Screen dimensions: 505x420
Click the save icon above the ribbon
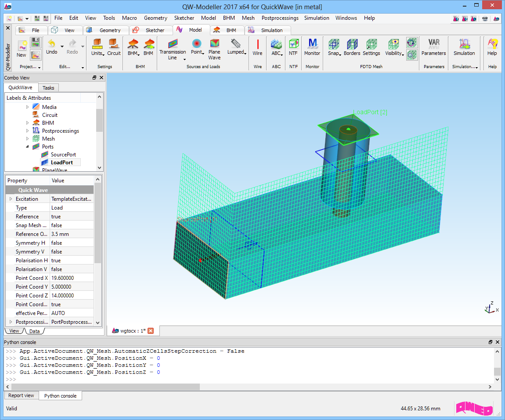[x=37, y=18]
